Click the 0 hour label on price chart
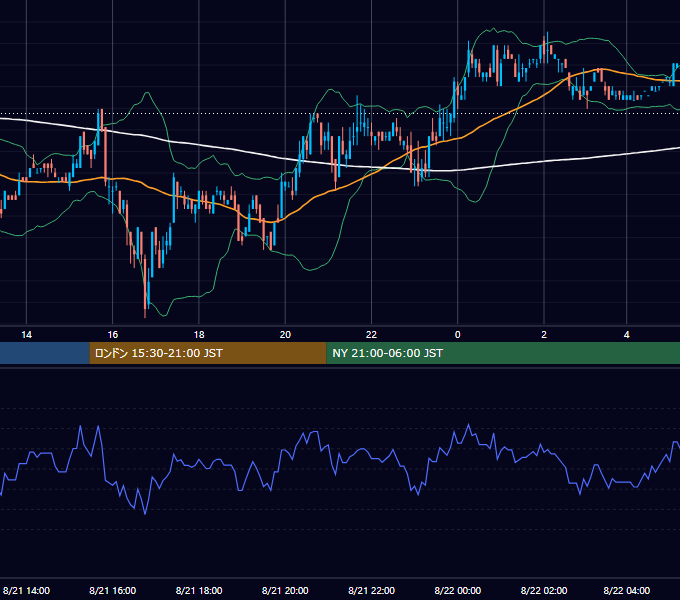Image resolution: width=680 pixels, height=600 pixels. click(x=458, y=335)
